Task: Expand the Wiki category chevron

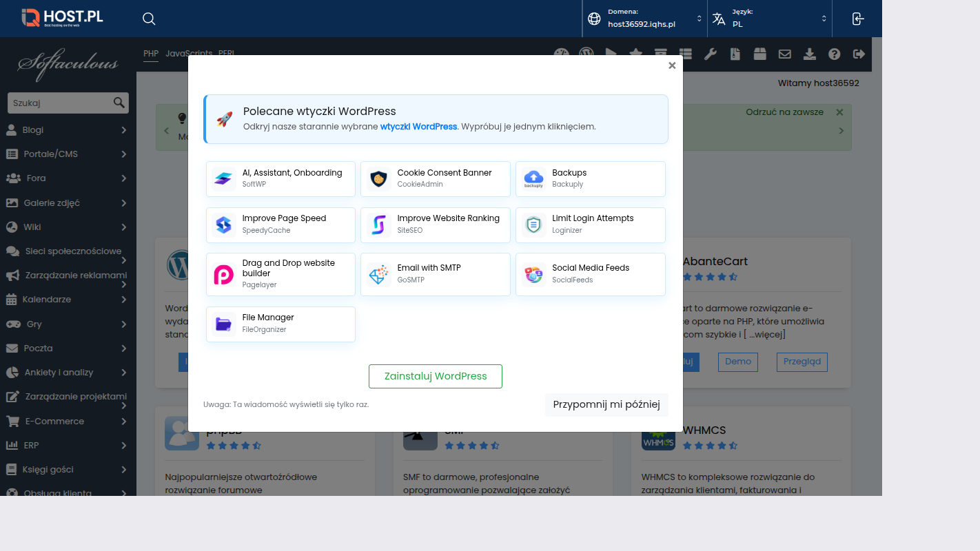Action: (124, 227)
